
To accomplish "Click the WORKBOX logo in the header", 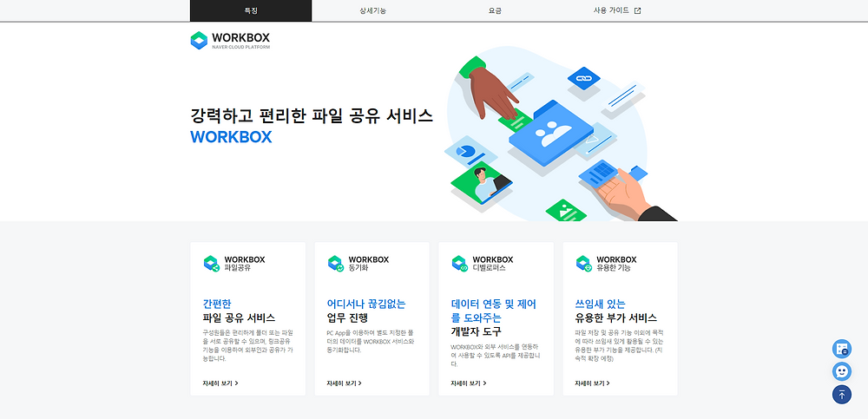I will [230, 41].
